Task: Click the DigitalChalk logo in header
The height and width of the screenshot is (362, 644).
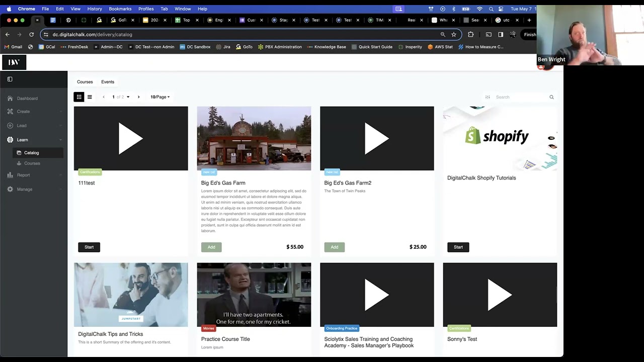Action: point(14,62)
